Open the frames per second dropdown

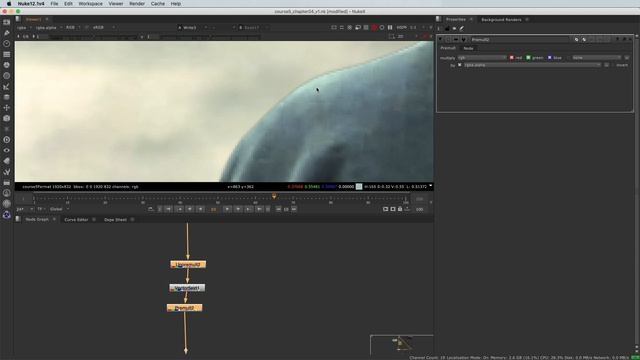pyautogui.click(x=25, y=209)
